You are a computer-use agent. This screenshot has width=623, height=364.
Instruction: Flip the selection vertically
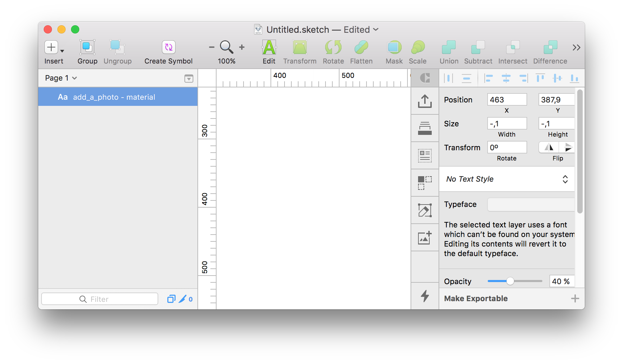pos(568,147)
